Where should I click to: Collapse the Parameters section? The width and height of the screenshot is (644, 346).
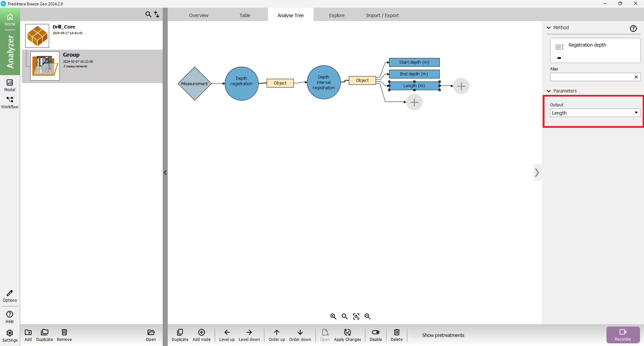[549, 91]
